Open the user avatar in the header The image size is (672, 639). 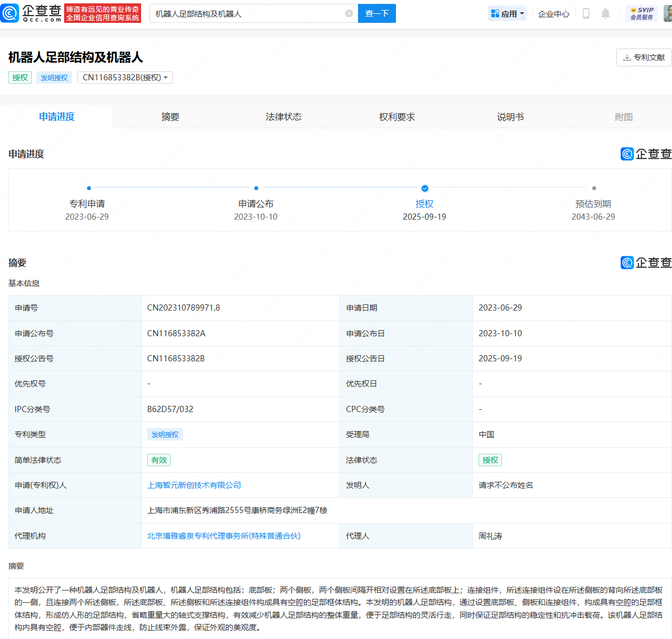coord(668,13)
